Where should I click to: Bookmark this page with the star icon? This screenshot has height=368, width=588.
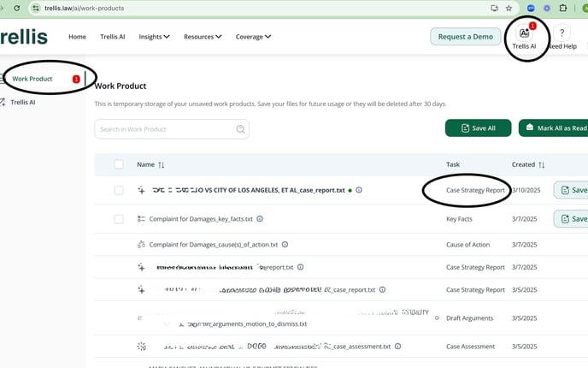(x=509, y=8)
